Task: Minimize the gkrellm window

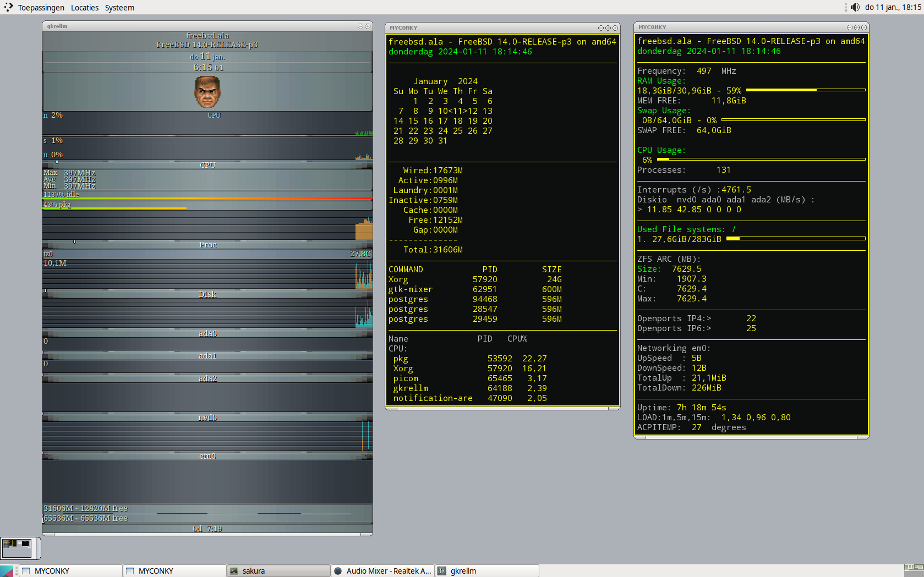Action: [360, 26]
